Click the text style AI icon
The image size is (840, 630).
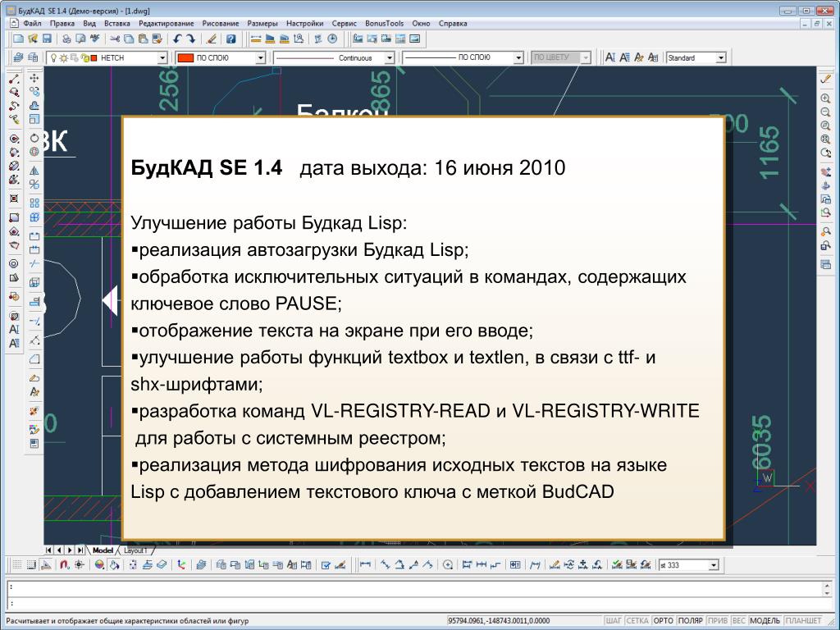(610, 57)
